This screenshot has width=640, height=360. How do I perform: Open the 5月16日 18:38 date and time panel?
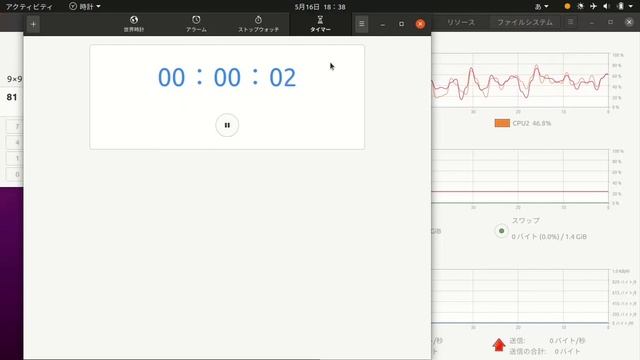320,7
